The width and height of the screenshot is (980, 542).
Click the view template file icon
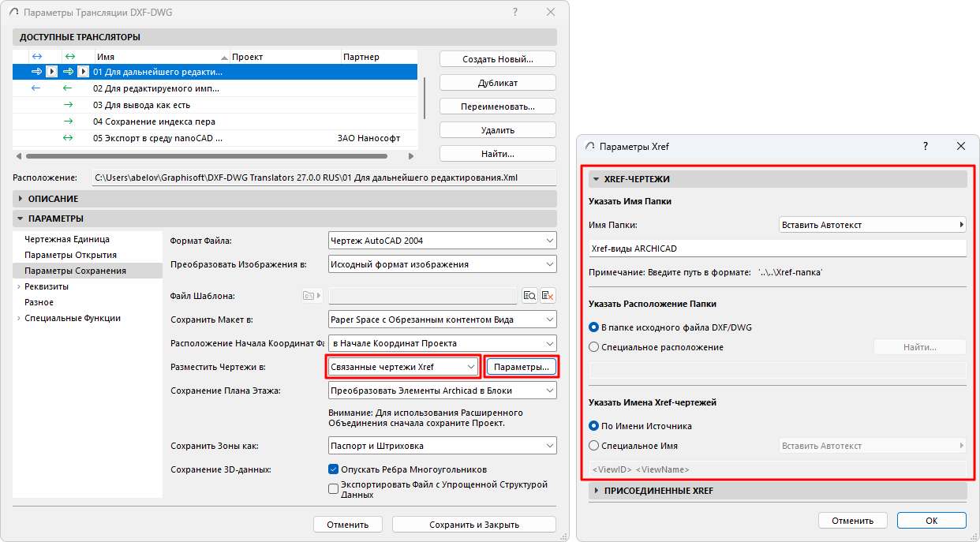click(529, 296)
